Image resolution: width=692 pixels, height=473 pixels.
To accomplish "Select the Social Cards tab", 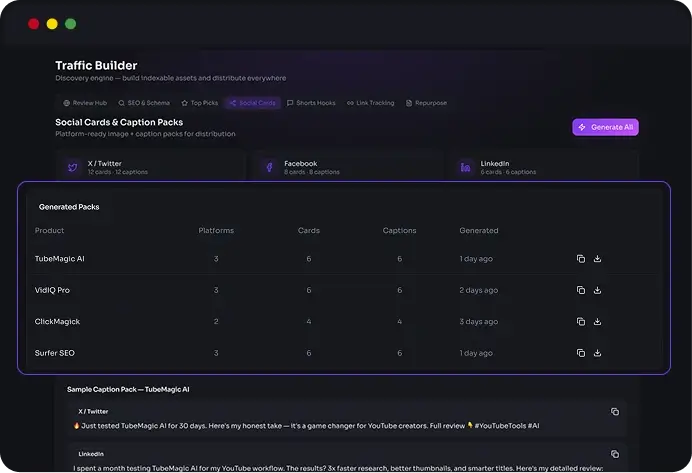I will [x=252, y=103].
